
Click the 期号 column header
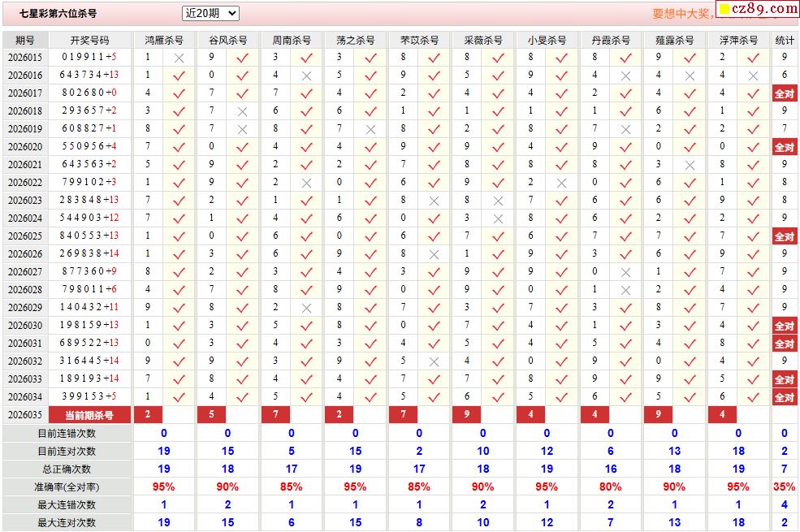tap(25, 40)
